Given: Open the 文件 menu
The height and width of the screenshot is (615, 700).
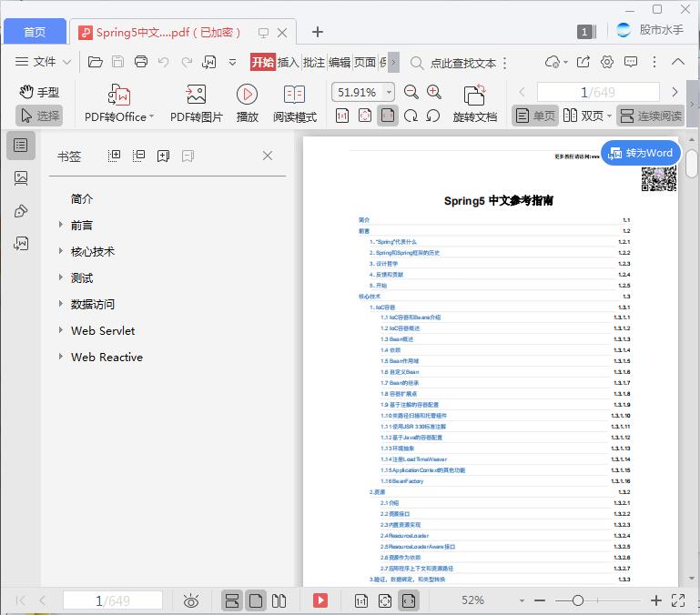Looking at the screenshot, I should click(43, 62).
